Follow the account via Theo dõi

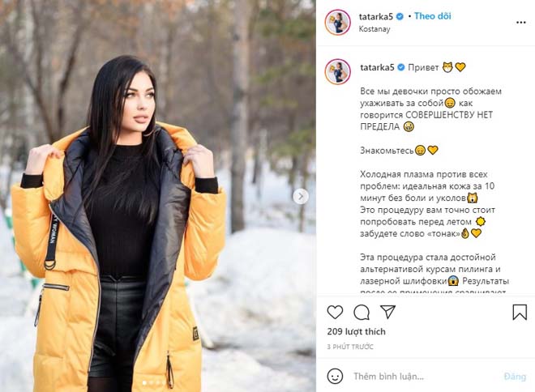point(432,16)
